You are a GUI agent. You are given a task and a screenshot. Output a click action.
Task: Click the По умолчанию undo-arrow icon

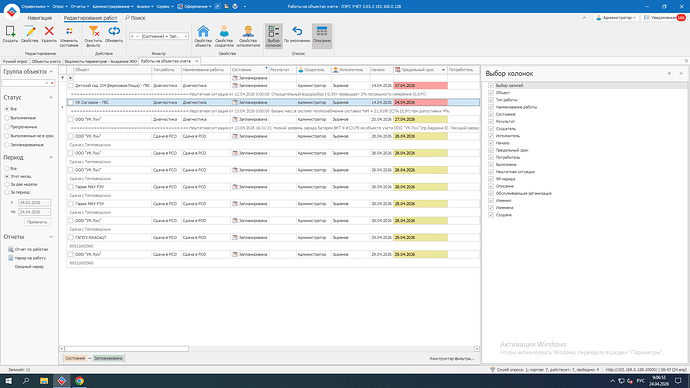click(297, 31)
